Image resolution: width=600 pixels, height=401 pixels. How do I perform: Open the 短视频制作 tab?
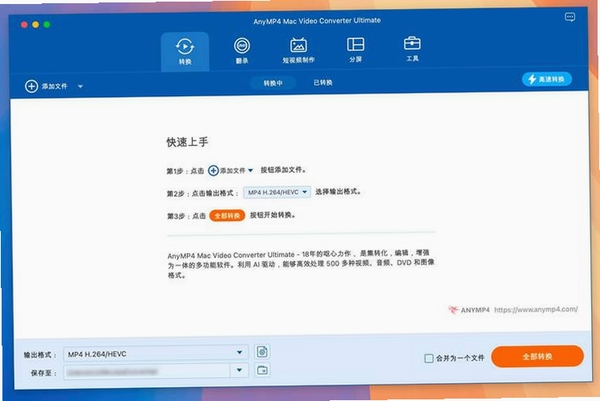(298, 51)
